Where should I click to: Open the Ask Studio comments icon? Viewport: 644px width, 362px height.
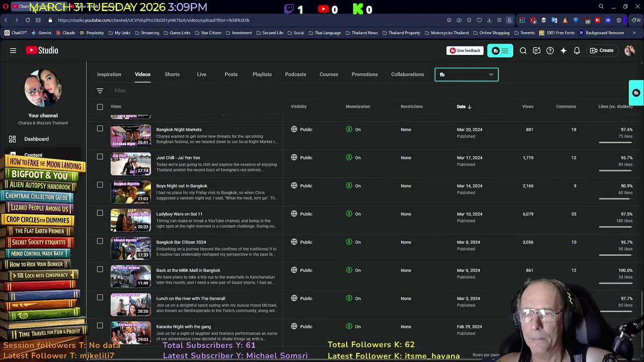point(536,50)
